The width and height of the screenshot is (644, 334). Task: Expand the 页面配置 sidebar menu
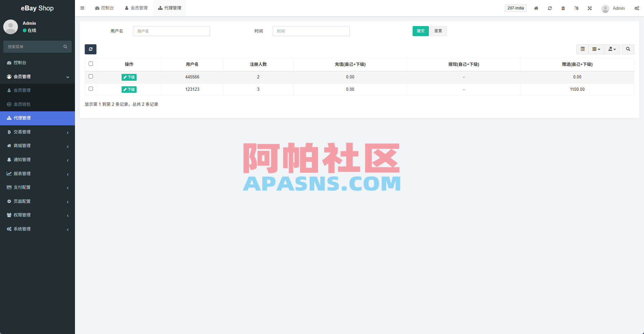37,201
